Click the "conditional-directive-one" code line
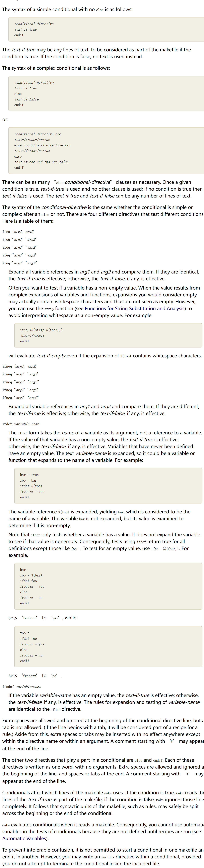The image size is (204, 868). click(38, 134)
